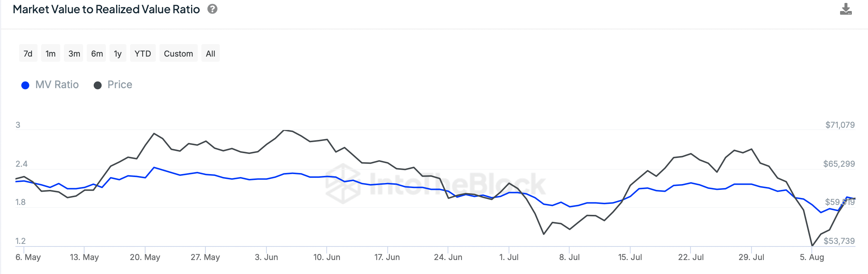Click the 20. May axis marker

tap(145, 257)
